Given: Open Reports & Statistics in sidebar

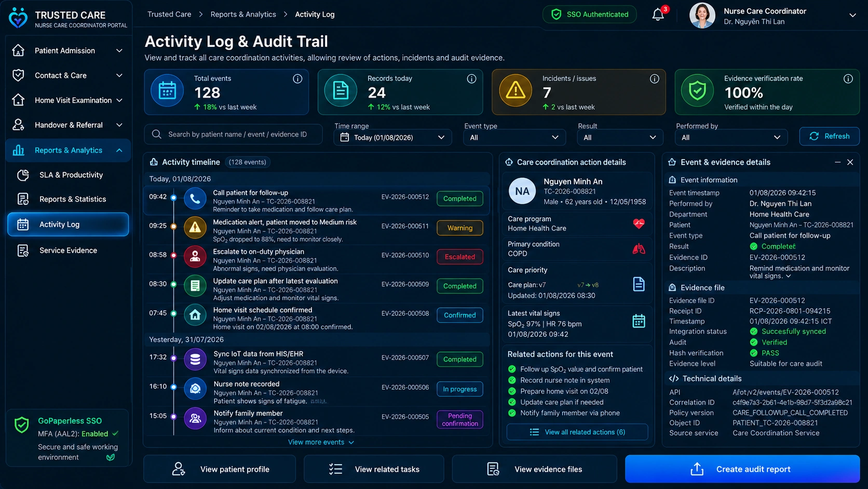Looking at the screenshot, I should (x=68, y=199).
